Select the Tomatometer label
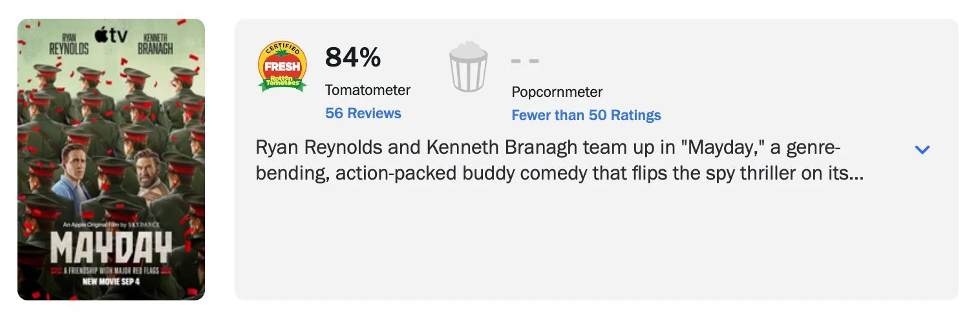The image size is (980, 323). click(368, 90)
